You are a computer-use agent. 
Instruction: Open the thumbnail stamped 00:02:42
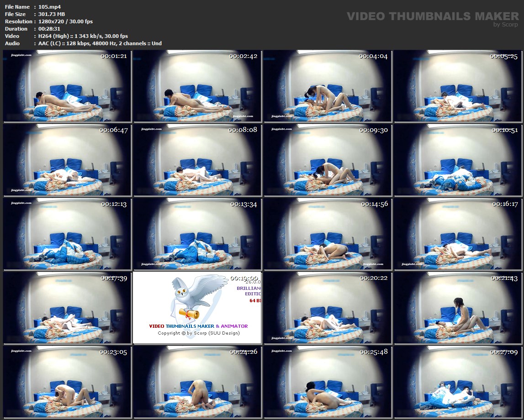coord(197,86)
